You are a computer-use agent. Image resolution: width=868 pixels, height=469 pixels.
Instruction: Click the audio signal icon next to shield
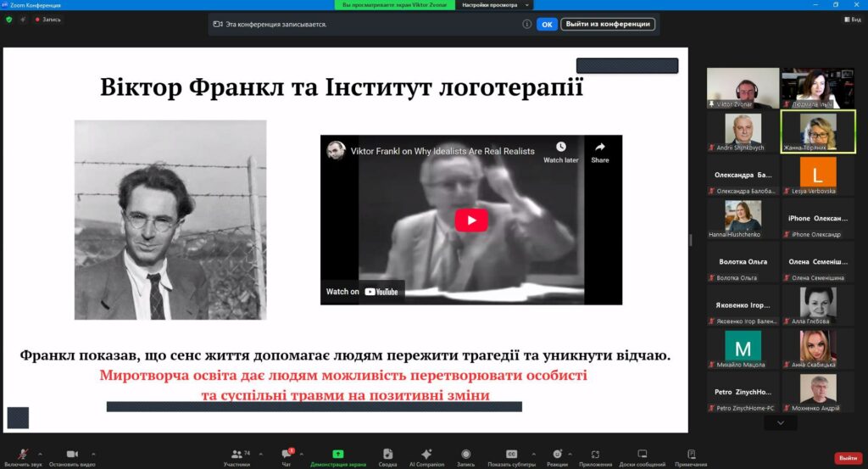pos(23,20)
